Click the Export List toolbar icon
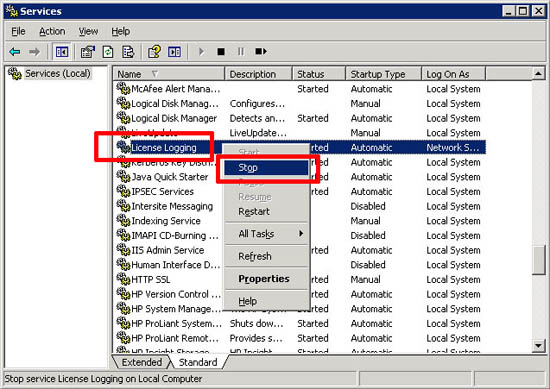The width and height of the screenshot is (550, 389). pos(128,52)
